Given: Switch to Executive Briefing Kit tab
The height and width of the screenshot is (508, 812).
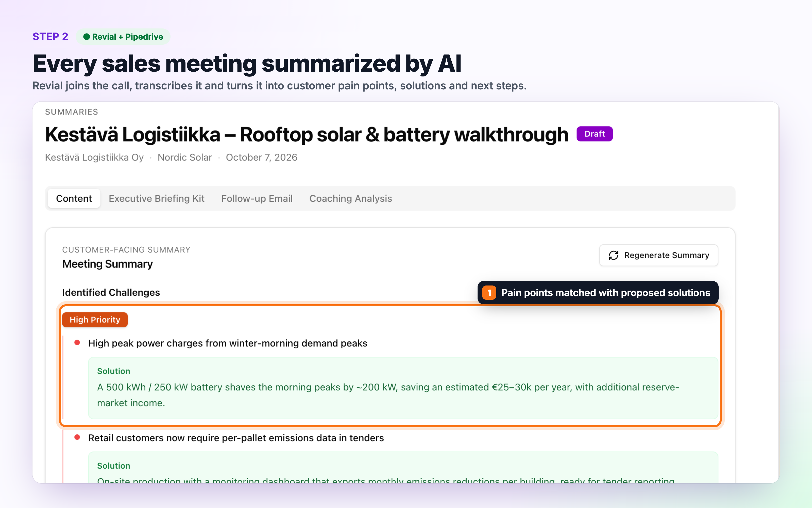Looking at the screenshot, I should [x=156, y=199].
